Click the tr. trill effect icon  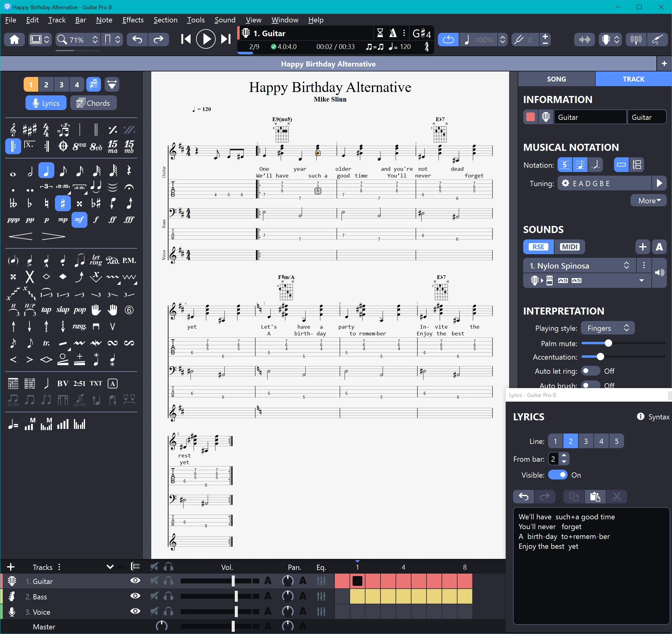[46, 343]
